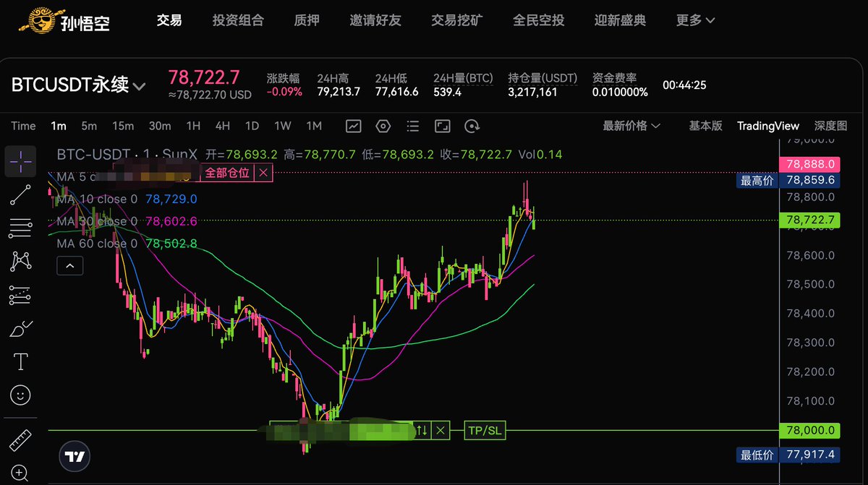This screenshot has width=868, height=485.
Task: Reverse position with the up-down arrows icon
Action: point(422,431)
